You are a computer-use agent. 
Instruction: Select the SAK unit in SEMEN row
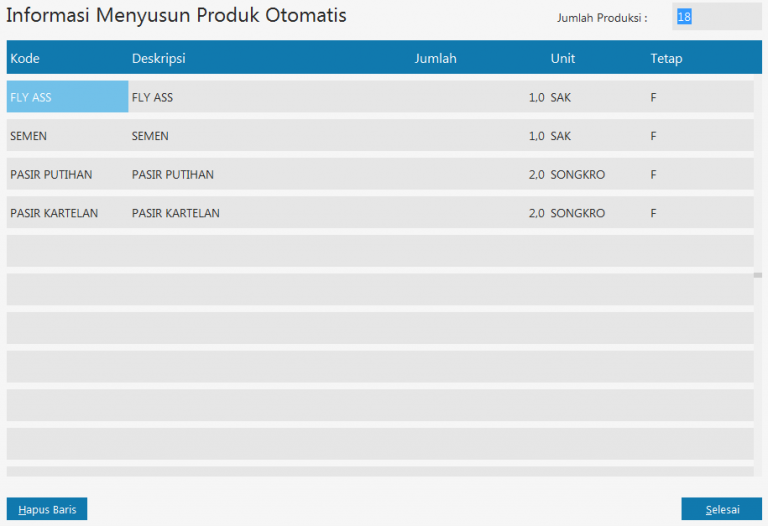click(x=561, y=135)
